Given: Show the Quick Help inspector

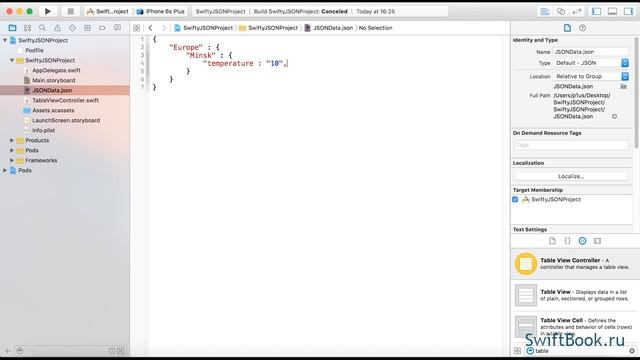Looking at the screenshot, I should coord(582,28).
